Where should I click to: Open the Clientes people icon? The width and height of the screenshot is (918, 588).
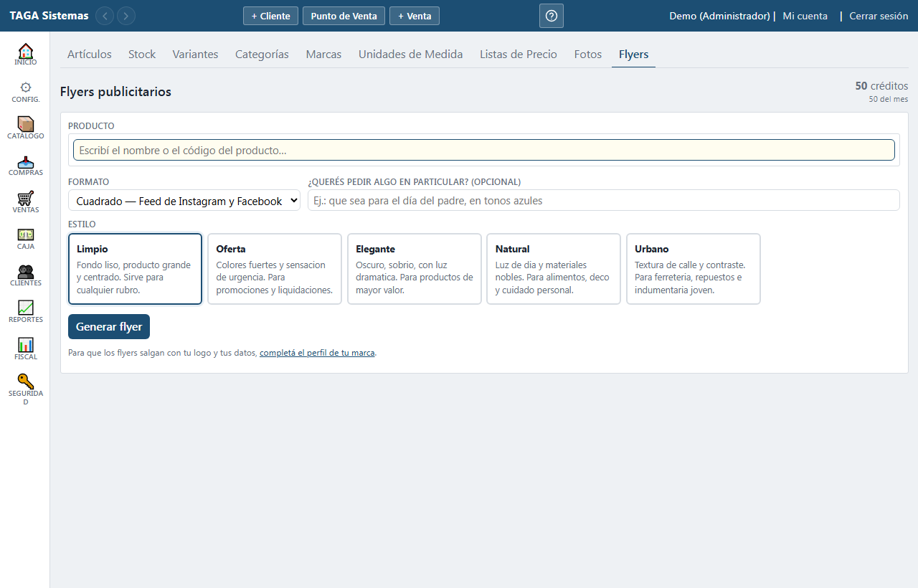25,272
